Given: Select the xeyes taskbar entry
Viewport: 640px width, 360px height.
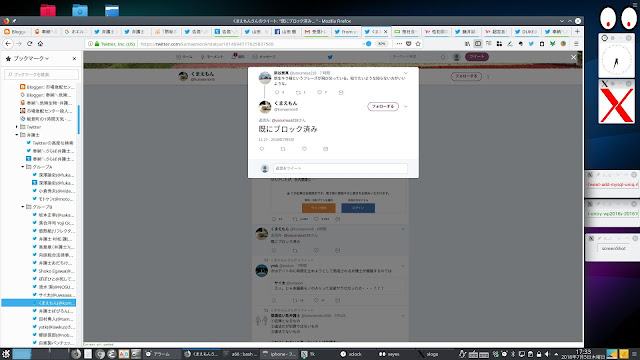Looking at the screenshot, I should click(x=389, y=354).
